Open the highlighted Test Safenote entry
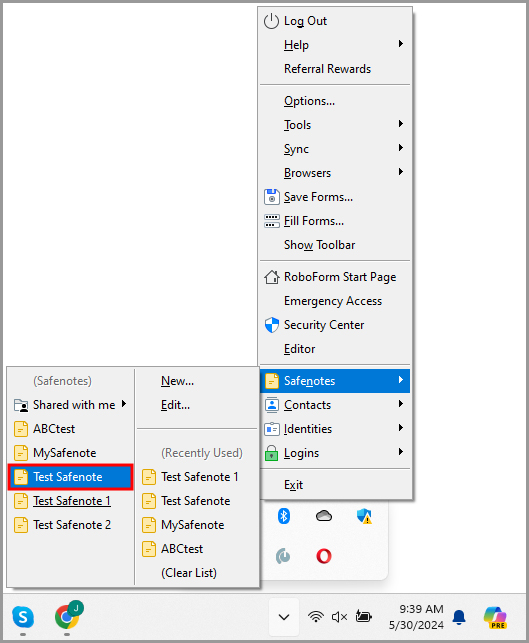529x643 pixels. (70, 477)
